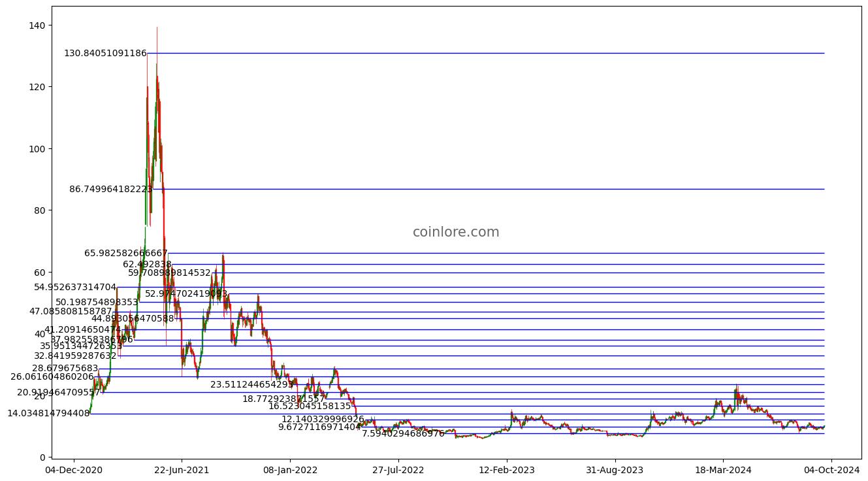
Task: Click the 7.5940294686976 level label
Action: click(x=403, y=433)
